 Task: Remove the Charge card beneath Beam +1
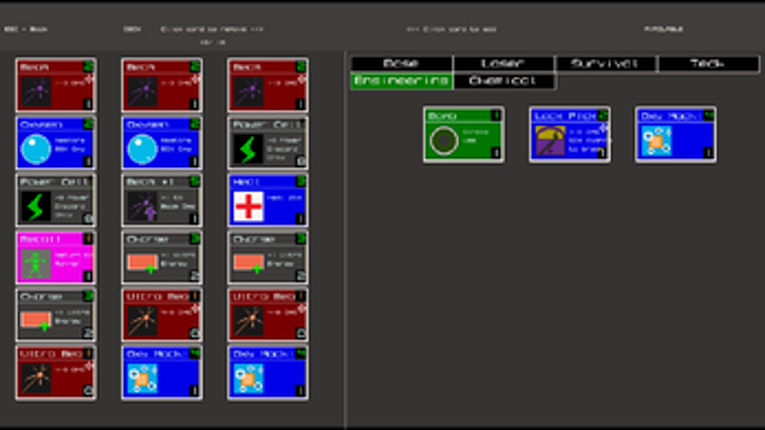coord(161,258)
